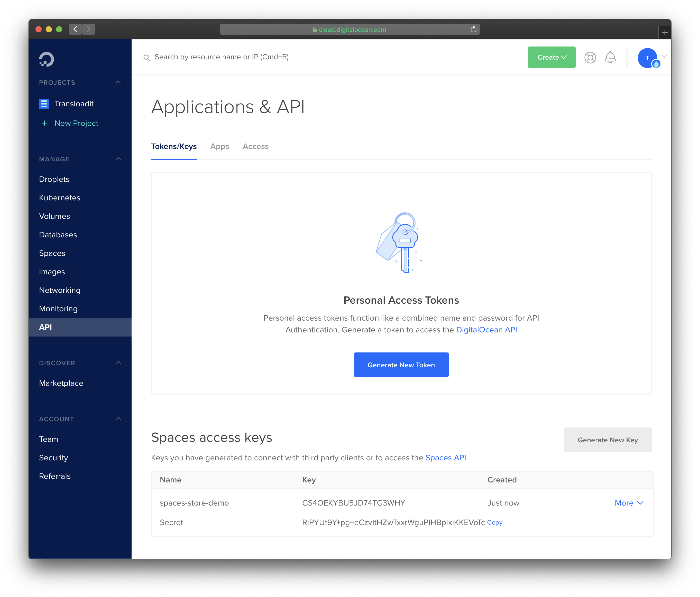Expand account menu chevron next to avatar
Viewport: 700px width, 597px height.
[x=664, y=57]
